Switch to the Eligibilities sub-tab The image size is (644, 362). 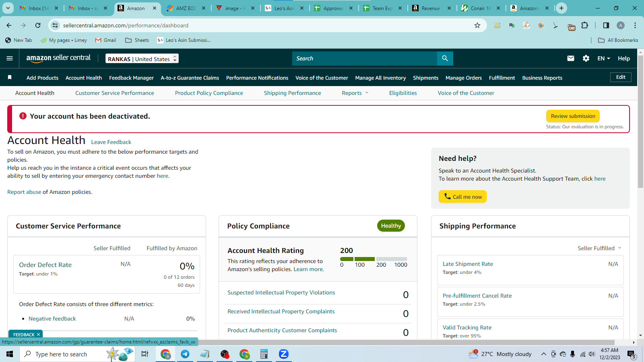403,93
